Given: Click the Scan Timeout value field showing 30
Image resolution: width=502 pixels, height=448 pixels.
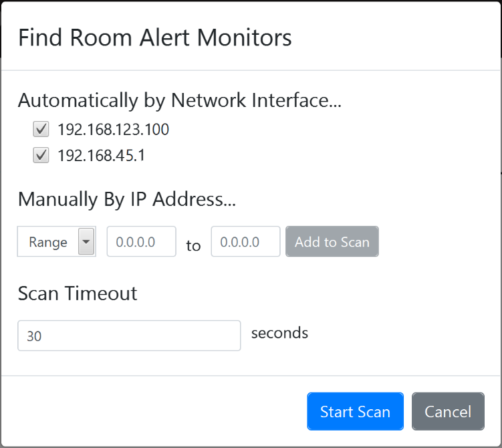Looking at the screenshot, I should 129,336.
